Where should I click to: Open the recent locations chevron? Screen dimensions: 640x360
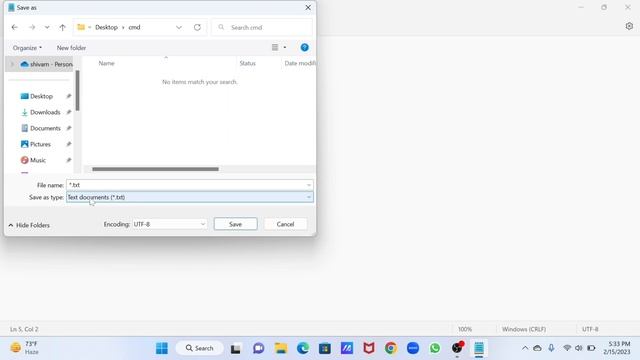pyautogui.click(x=47, y=27)
